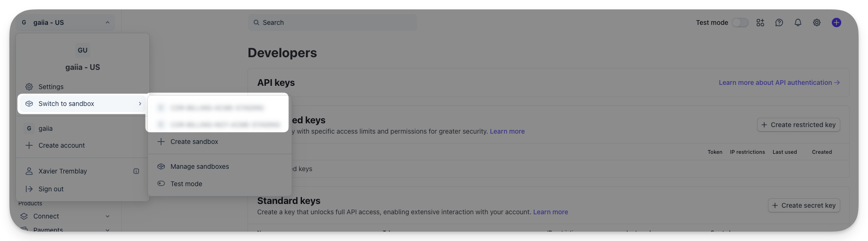Click the settings gear in the top bar

(x=817, y=23)
